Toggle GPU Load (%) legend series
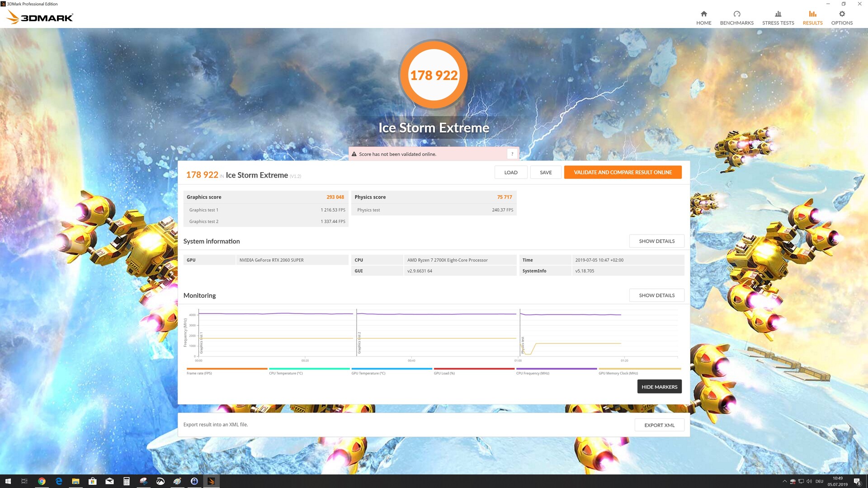The width and height of the screenshot is (868, 488). pos(444,373)
